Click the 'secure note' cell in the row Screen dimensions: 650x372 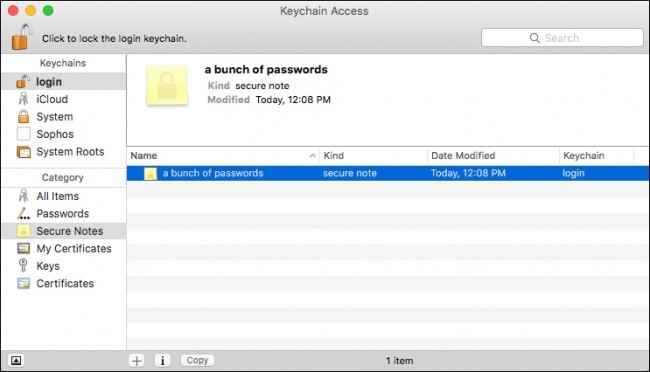(350, 173)
